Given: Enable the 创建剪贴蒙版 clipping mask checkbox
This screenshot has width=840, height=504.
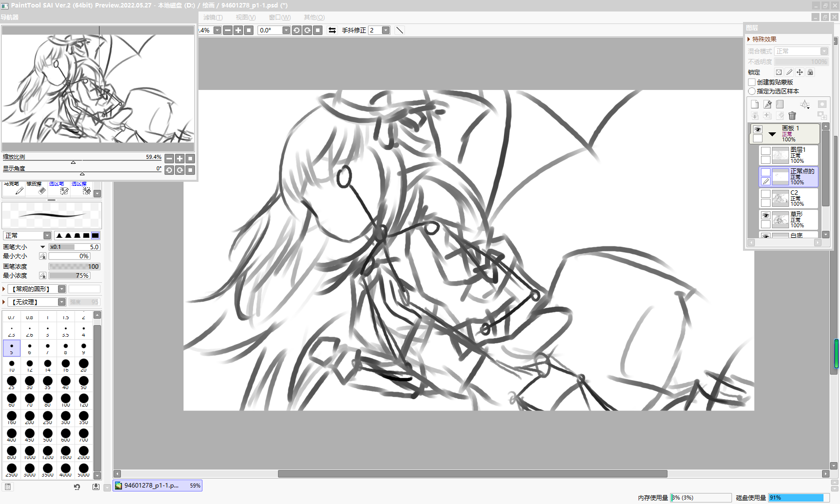Looking at the screenshot, I should (751, 82).
